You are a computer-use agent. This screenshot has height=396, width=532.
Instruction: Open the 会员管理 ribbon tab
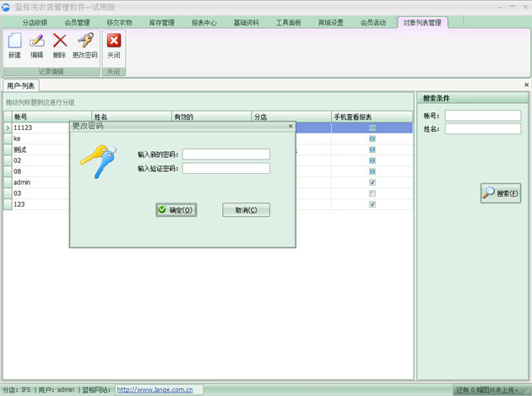tap(77, 23)
